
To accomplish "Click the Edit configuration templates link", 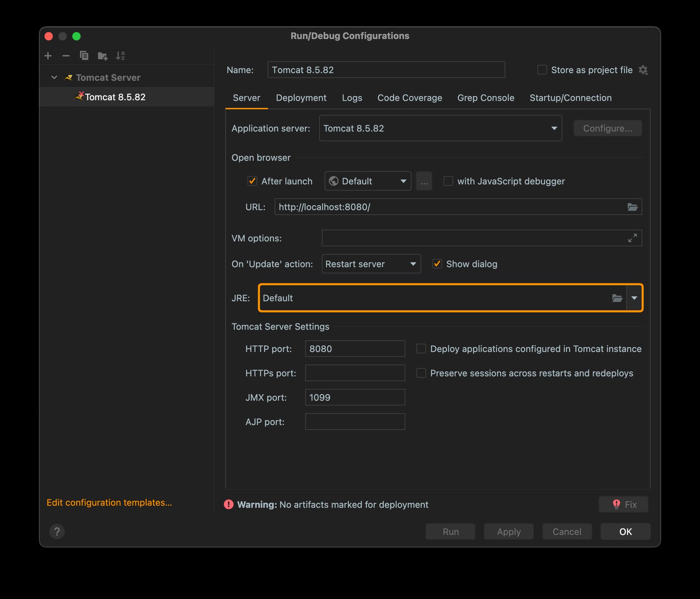I will 109,503.
